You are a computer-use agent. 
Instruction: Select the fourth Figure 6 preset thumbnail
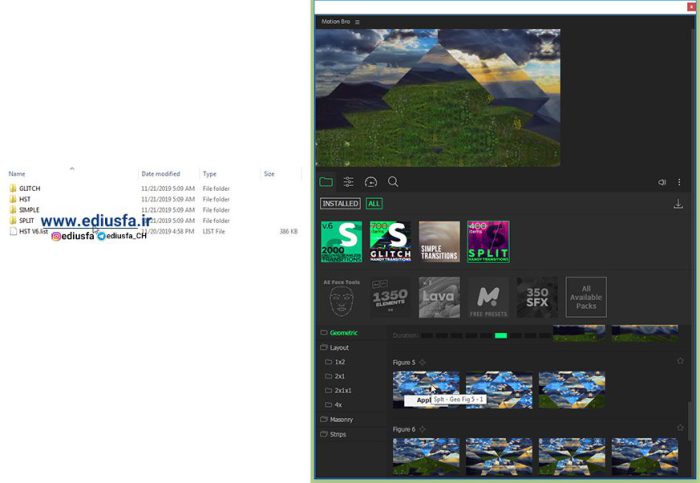(x=645, y=457)
